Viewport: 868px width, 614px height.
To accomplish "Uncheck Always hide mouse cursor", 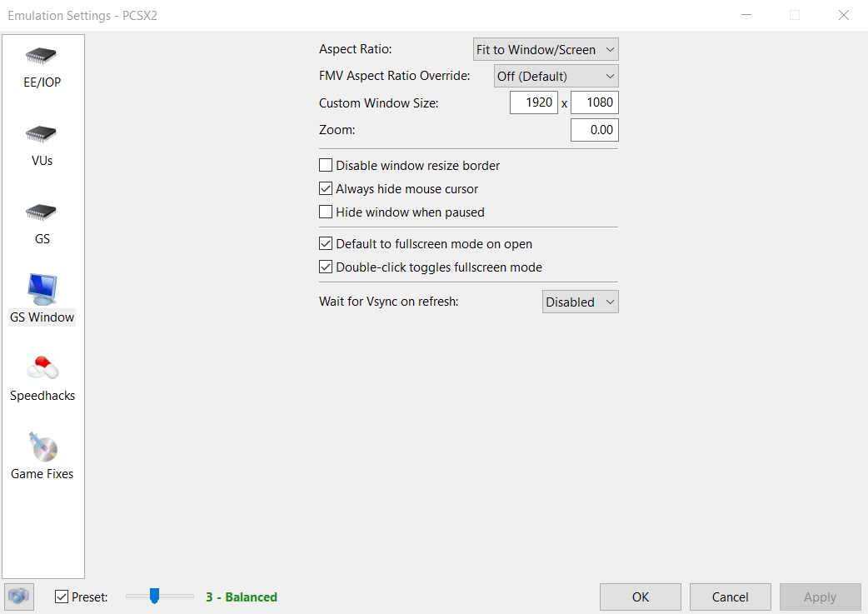I will (326, 189).
